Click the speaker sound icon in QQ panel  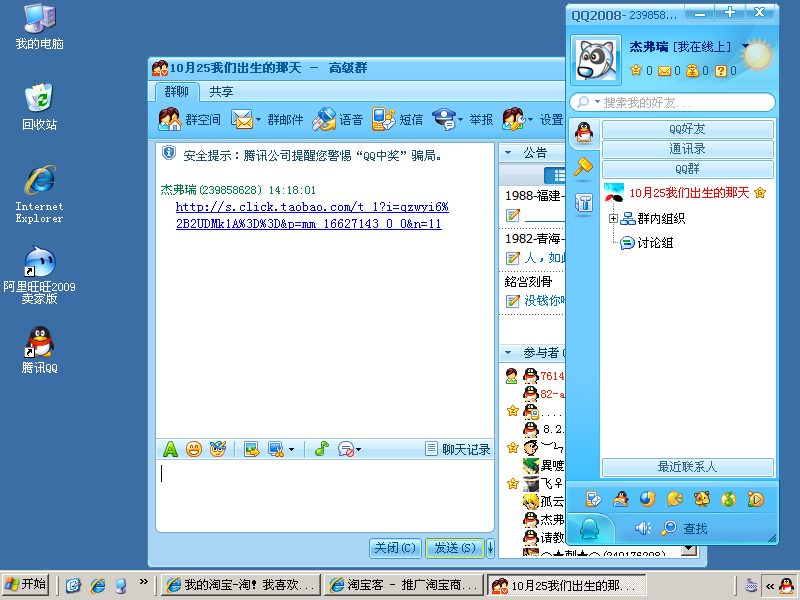pyautogui.click(x=643, y=528)
